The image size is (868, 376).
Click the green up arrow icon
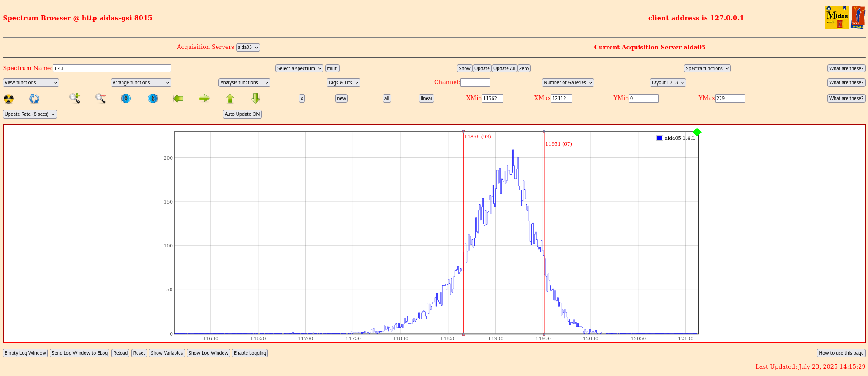coord(230,98)
